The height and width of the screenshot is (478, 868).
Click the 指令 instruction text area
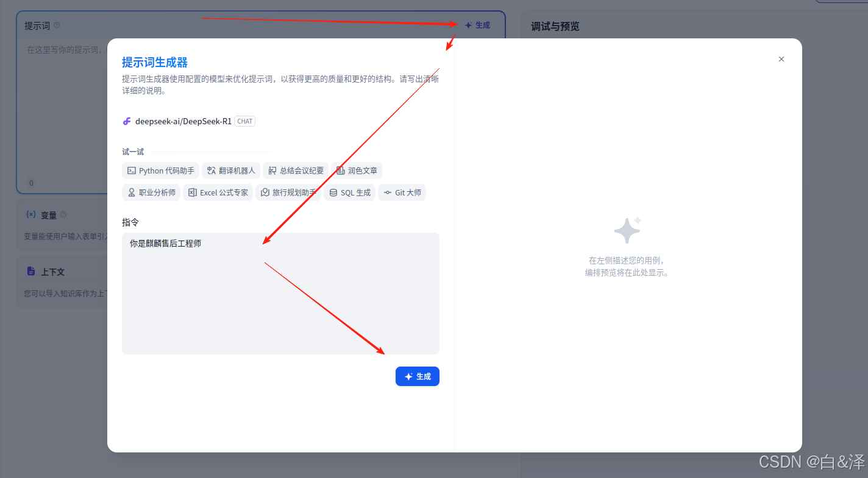280,293
